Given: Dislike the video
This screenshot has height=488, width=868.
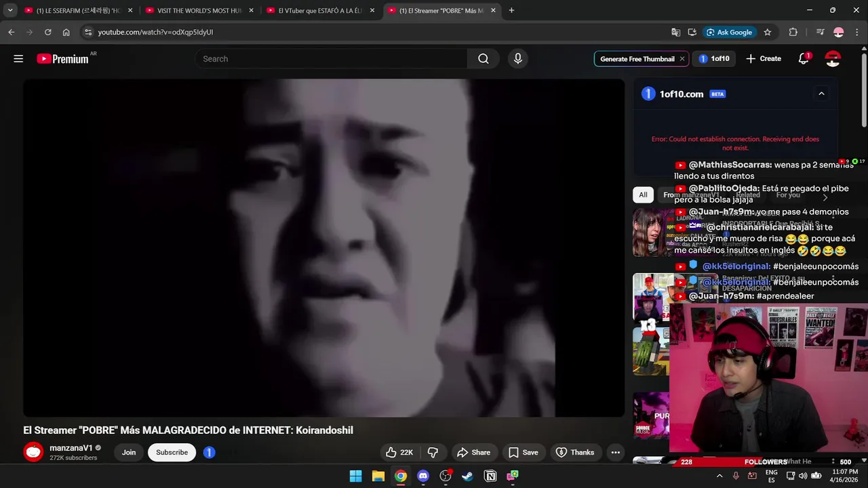Looking at the screenshot, I should point(433,453).
